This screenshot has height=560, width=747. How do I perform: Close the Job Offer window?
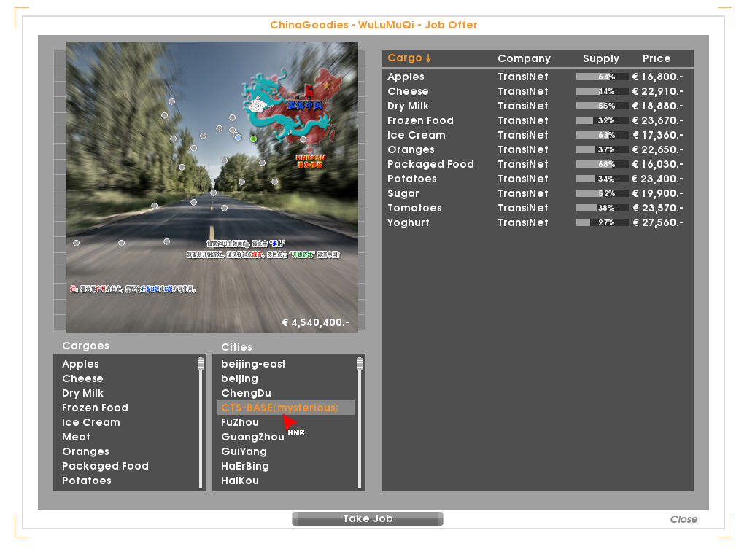coord(683,519)
